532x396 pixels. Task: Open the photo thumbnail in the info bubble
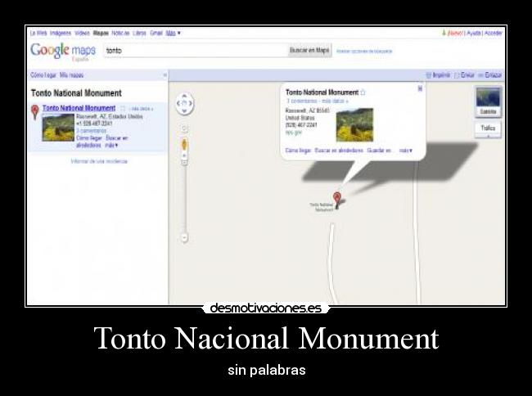354,124
